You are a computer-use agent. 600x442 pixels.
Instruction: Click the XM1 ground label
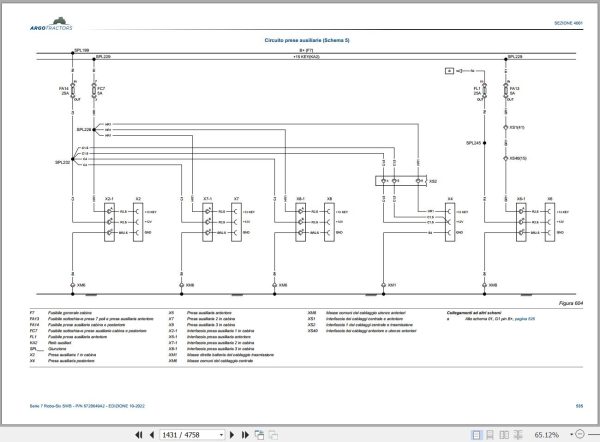[392, 285]
